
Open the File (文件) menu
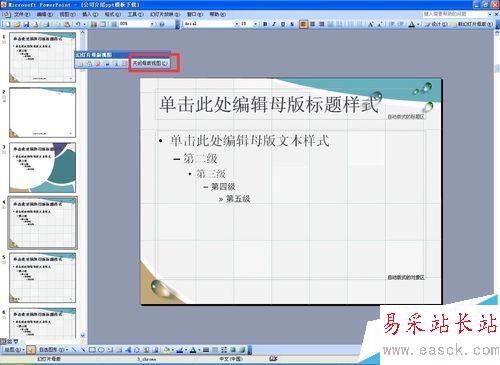click(x=22, y=14)
